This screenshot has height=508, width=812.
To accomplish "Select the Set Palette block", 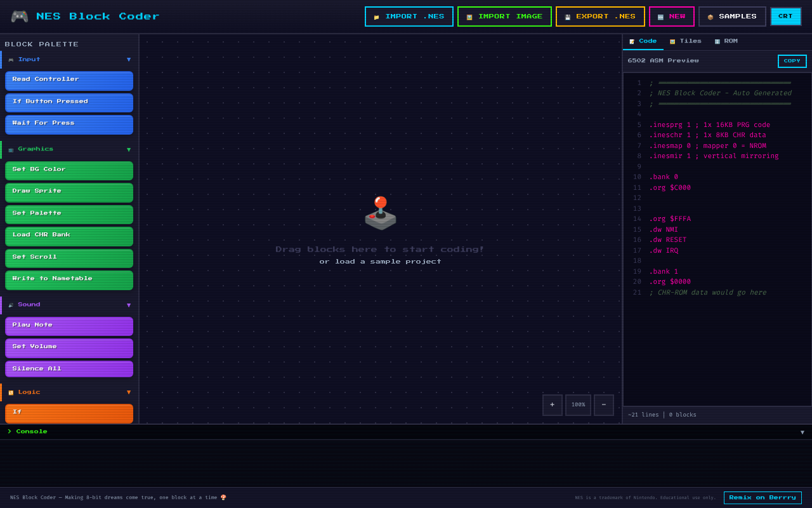I will 69,215.
